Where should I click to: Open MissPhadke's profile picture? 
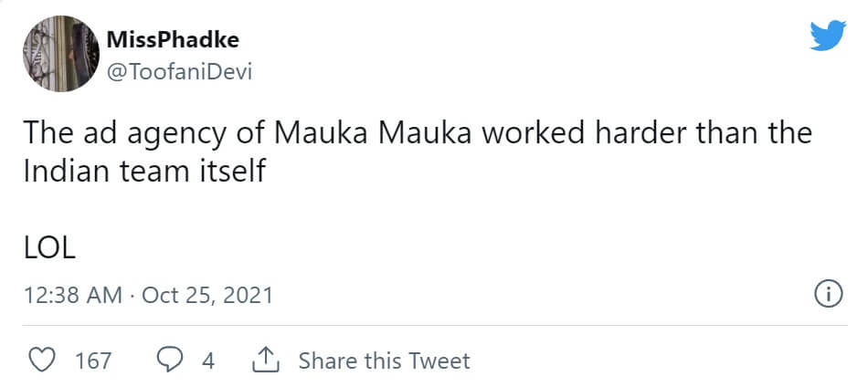click(x=58, y=55)
